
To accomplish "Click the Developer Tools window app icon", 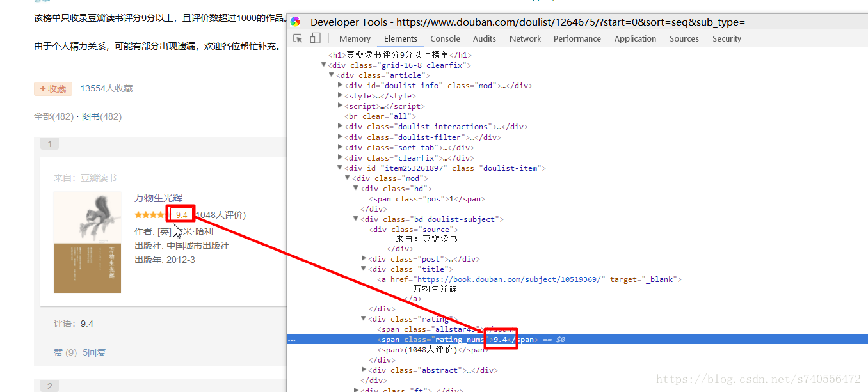I will 295,22.
